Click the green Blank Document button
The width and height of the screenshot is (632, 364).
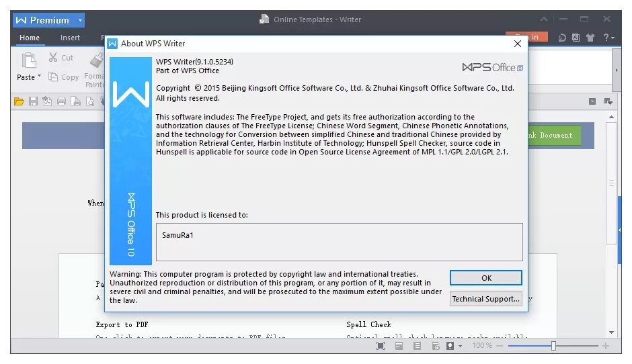pyautogui.click(x=555, y=135)
